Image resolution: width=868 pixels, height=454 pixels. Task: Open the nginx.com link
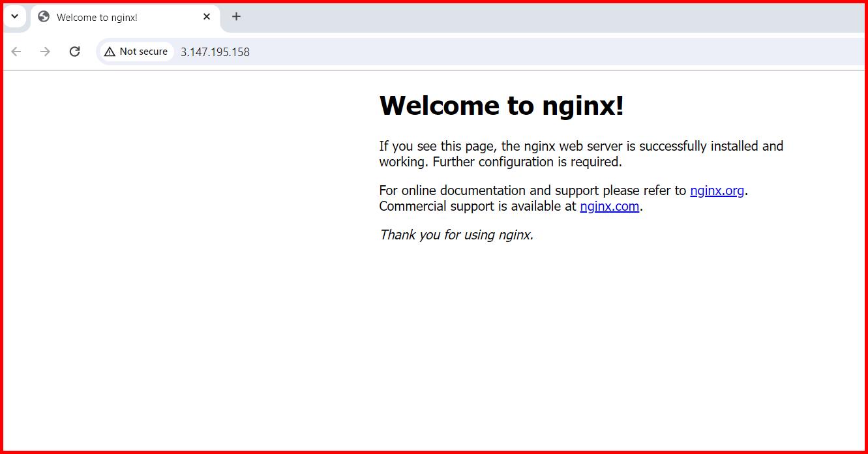point(609,206)
